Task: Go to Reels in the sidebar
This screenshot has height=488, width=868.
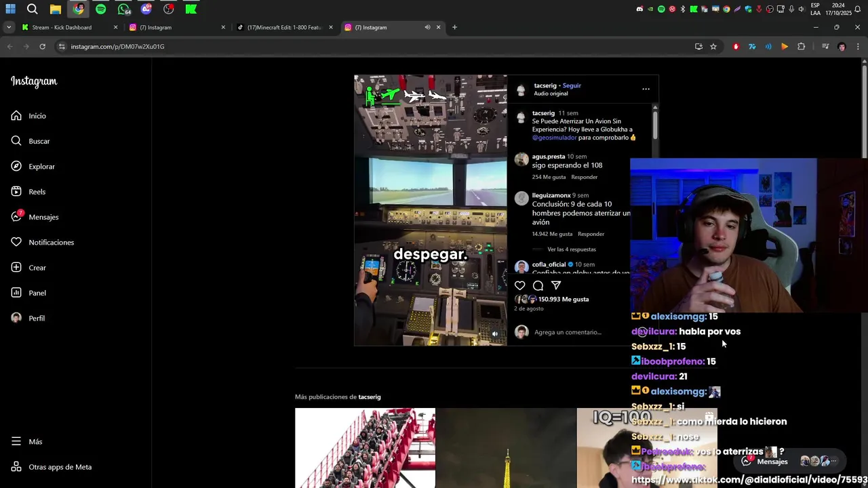Action: click(x=28, y=192)
